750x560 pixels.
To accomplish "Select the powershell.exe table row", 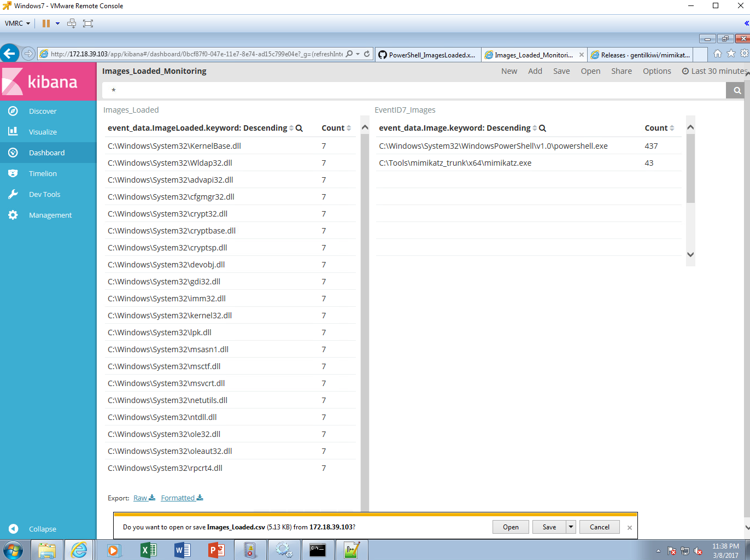I will pos(528,146).
